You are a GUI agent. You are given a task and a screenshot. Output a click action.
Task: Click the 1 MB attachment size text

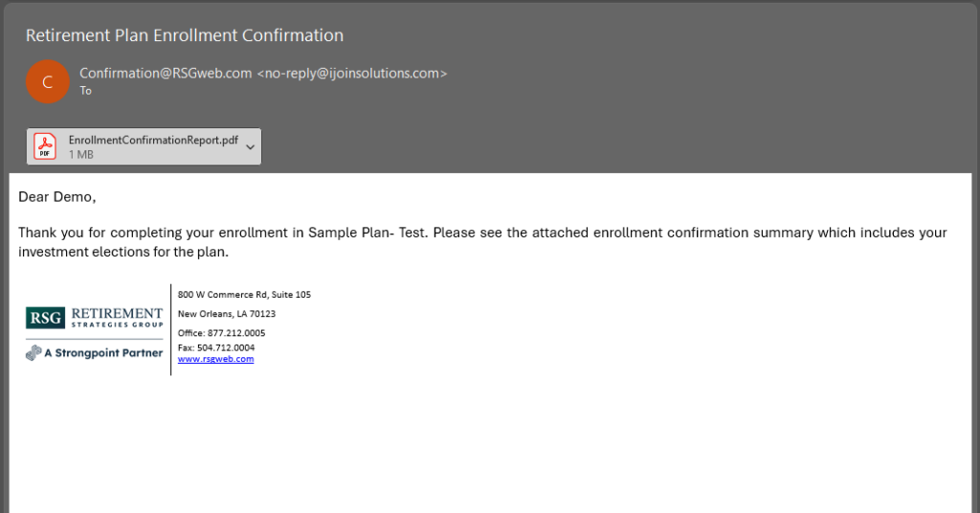pos(80,154)
